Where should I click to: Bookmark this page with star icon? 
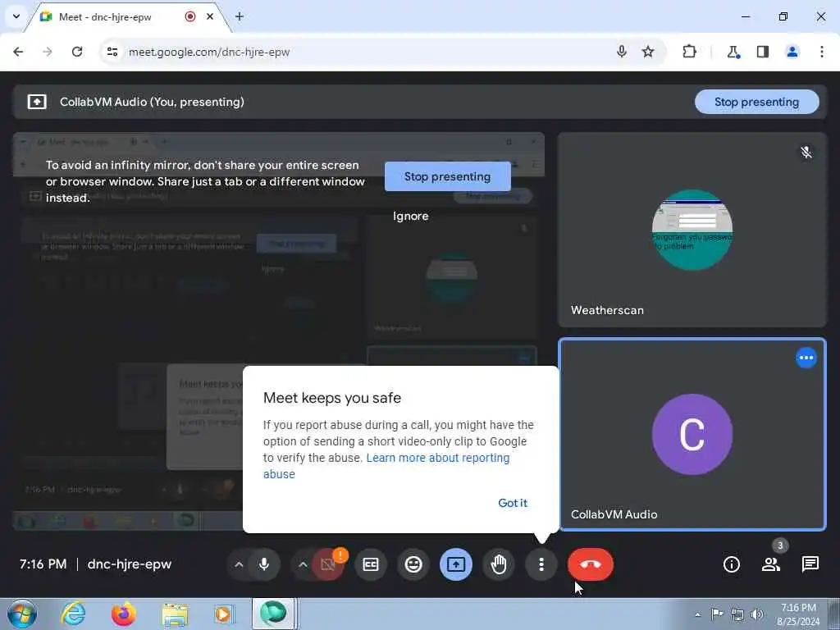tap(648, 52)
